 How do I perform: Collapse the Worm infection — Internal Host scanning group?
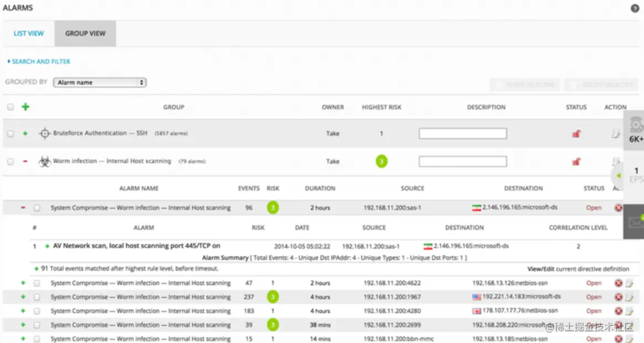click(x=25, y=161)
